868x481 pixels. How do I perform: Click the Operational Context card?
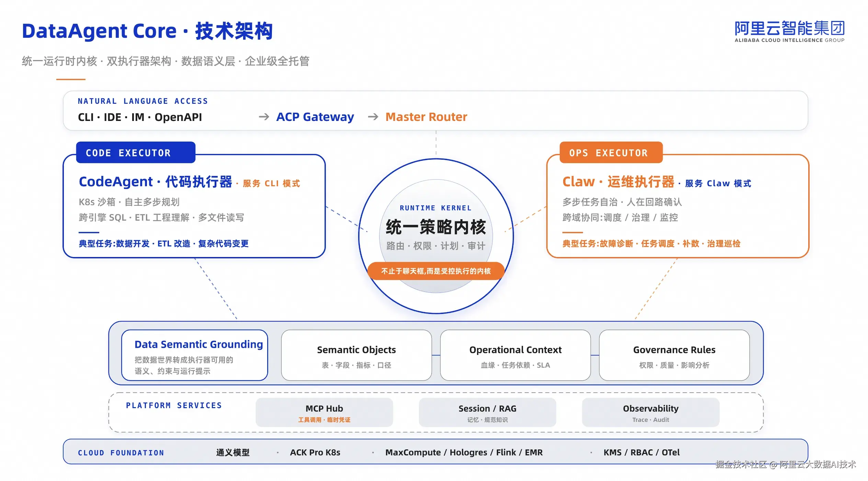click(x=515, y=355)
